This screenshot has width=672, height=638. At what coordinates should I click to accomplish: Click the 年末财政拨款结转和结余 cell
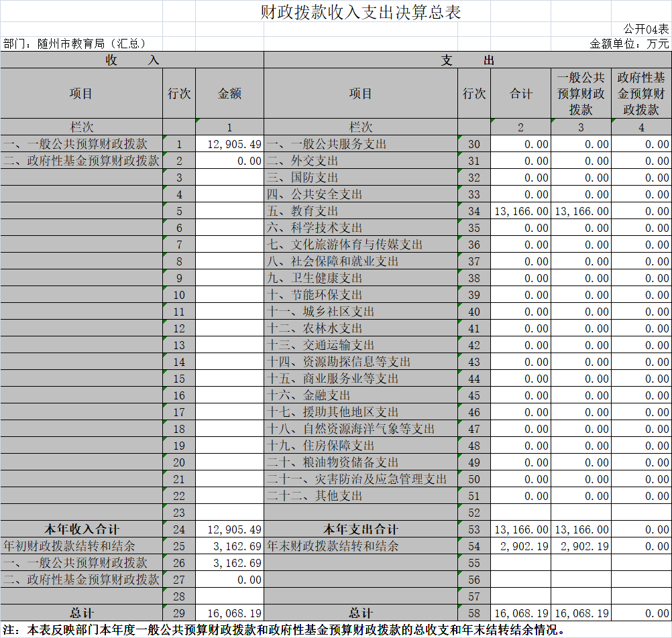(360, 546)
